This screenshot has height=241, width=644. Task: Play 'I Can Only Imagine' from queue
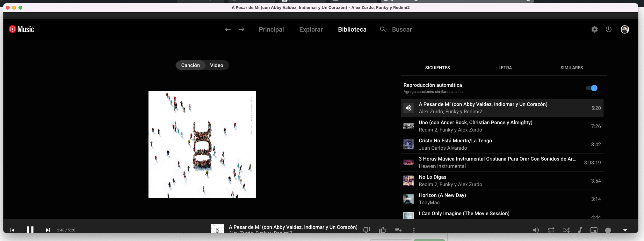tap(502, 214)
